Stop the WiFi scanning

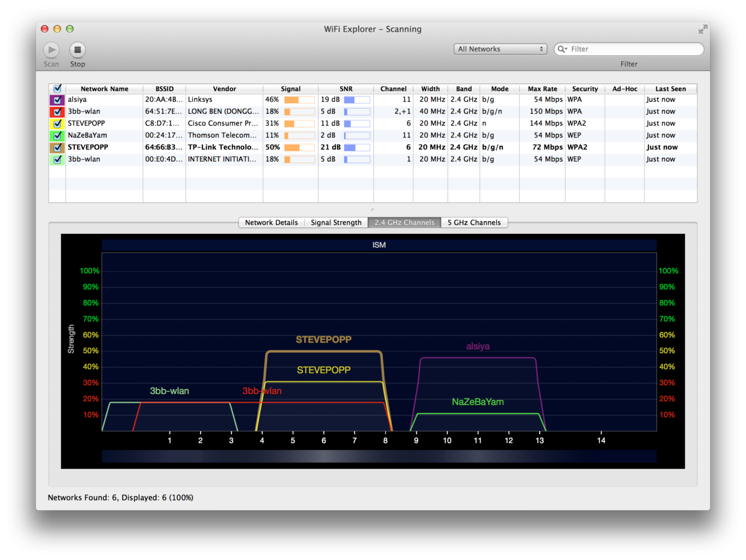pyautogui.click(x=78, y=50)
